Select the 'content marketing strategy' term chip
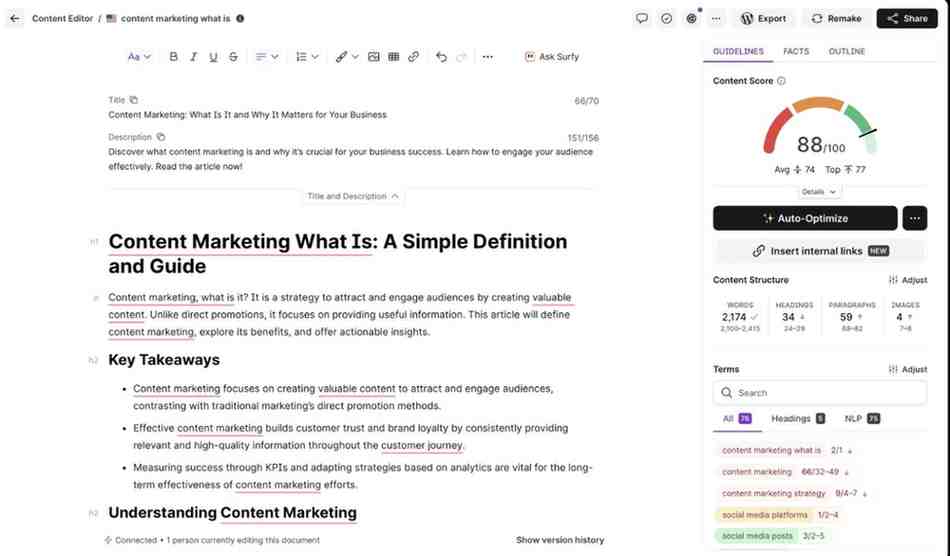The height and width of the screenshot is (556, 950). pyautogui.click(x=774, y=494)
